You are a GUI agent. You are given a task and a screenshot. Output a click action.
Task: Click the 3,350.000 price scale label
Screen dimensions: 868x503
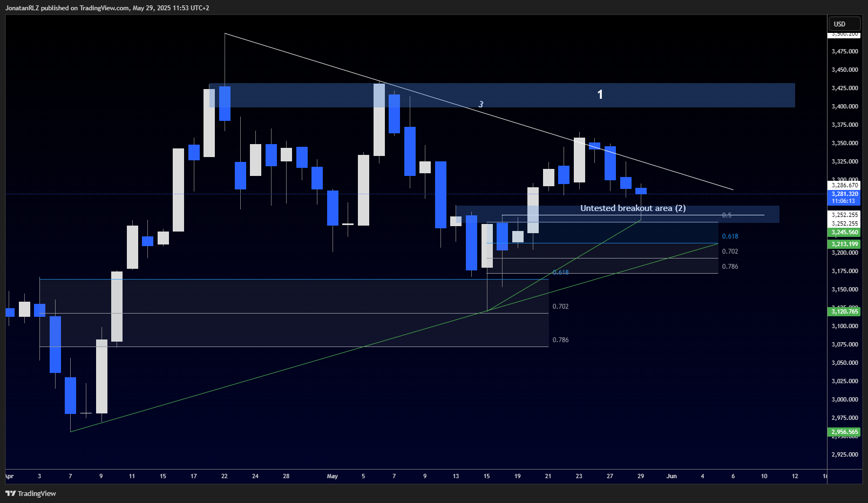point(845,143)
